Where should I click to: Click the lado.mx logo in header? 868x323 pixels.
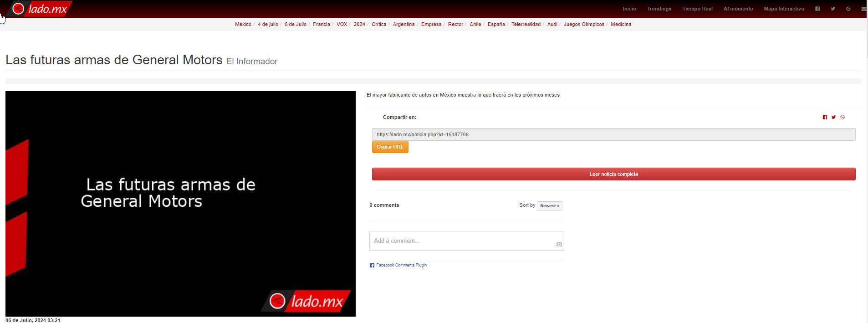click(40, 9)
